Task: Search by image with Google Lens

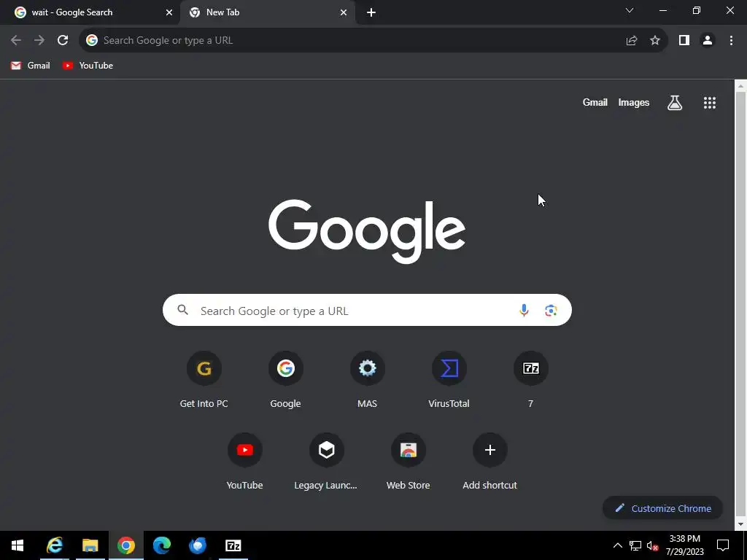Action: click(551, 311)
